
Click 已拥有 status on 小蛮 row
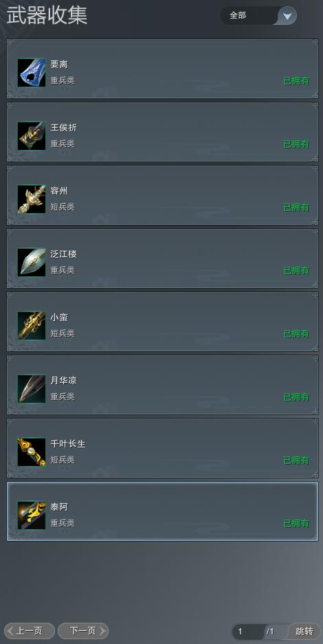tap(296, 334)
